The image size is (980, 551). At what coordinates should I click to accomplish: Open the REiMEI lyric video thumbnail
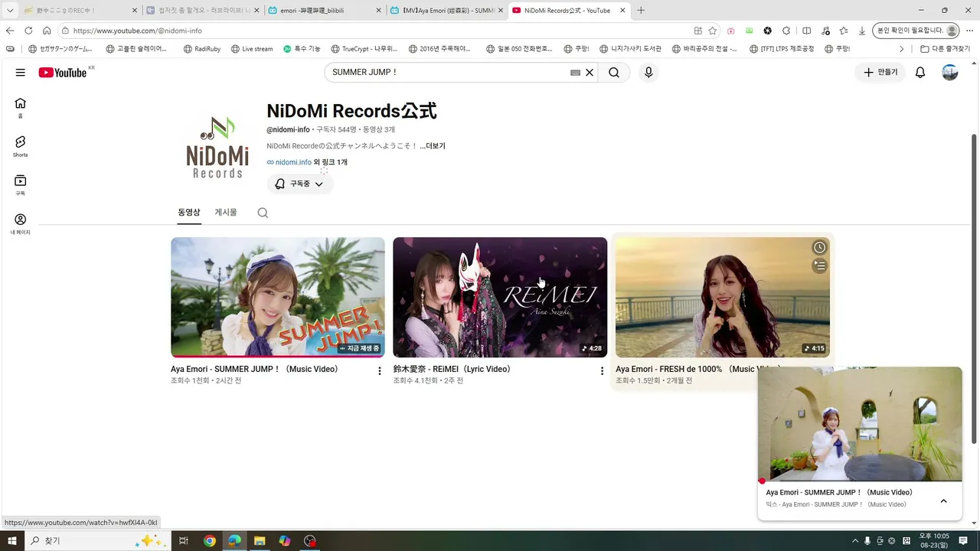[x=500, y=297]
